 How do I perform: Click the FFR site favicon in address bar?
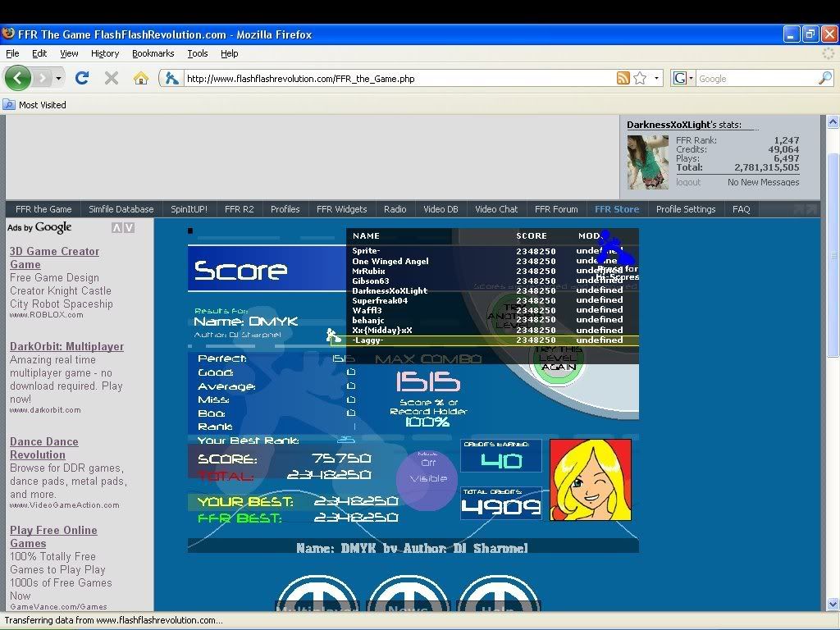tap(171, 79)
